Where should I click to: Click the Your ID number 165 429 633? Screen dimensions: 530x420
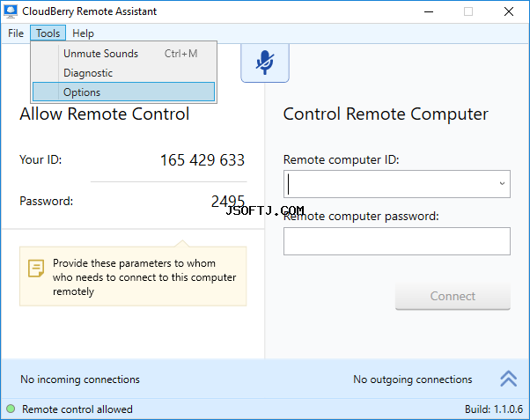tap(202, 160)
